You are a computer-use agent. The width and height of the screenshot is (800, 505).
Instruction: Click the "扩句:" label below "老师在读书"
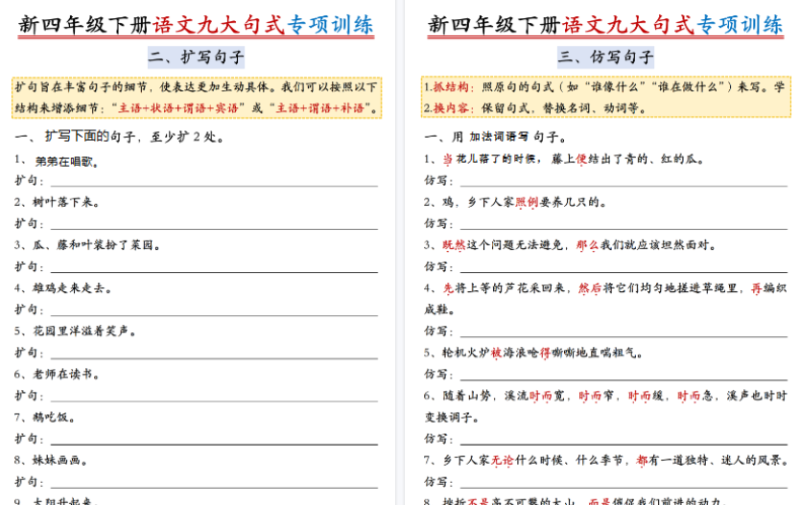(29, 396)
